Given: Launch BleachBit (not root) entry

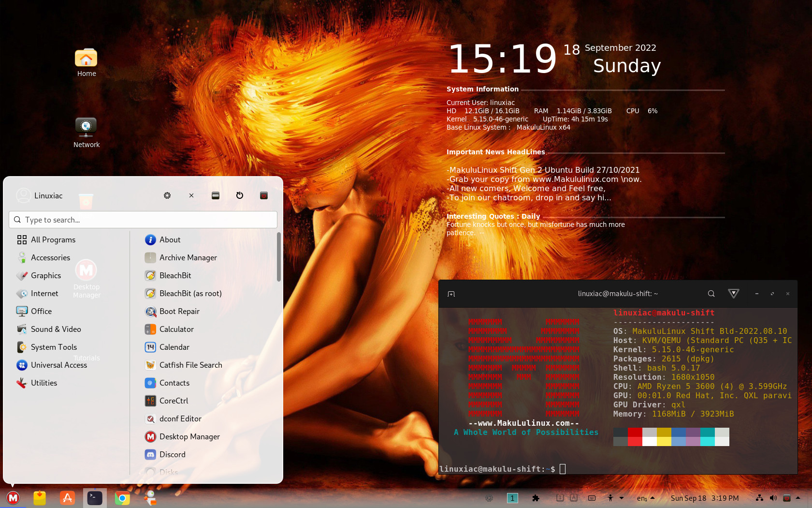Looking at the screenshot, I should click(208, 275).
